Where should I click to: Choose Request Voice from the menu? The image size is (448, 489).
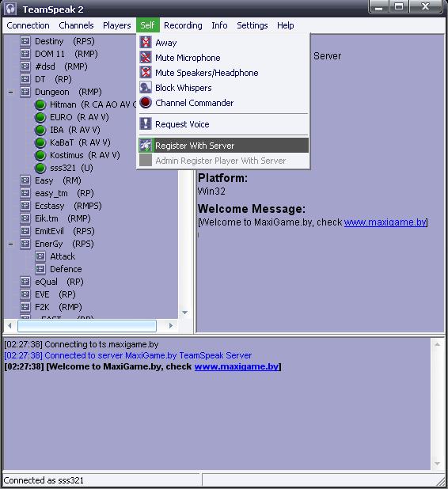tap(223, 124)
